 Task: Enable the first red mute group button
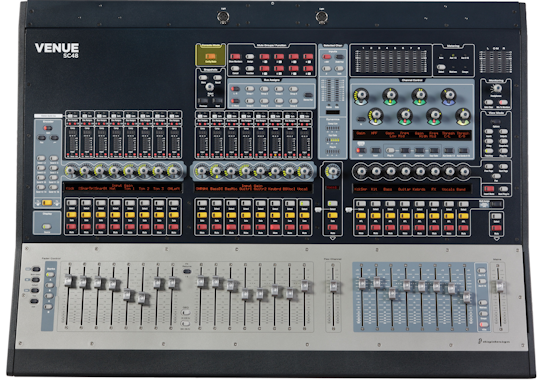264,56
